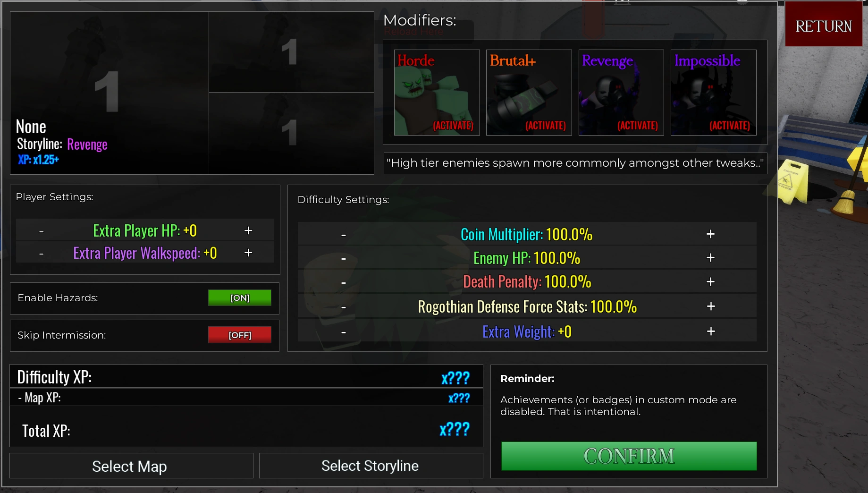Activate the Impossible modifier card

click(x=713, y=93)
